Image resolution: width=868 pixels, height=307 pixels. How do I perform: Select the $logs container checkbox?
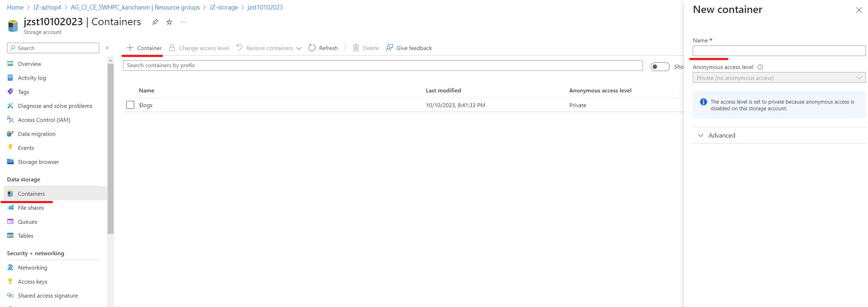coord(130,105)
